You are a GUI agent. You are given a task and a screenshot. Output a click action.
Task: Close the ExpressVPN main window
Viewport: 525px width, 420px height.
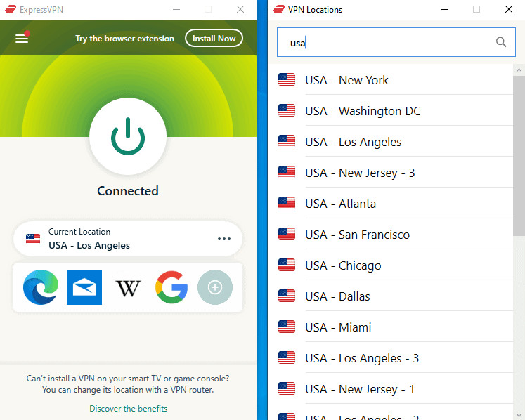click(240, 9)
